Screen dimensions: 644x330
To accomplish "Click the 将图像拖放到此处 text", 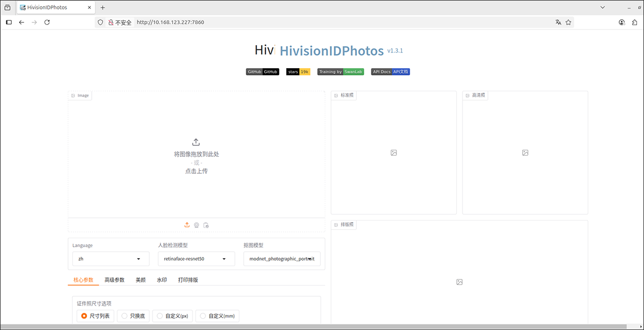I will 196,154.
